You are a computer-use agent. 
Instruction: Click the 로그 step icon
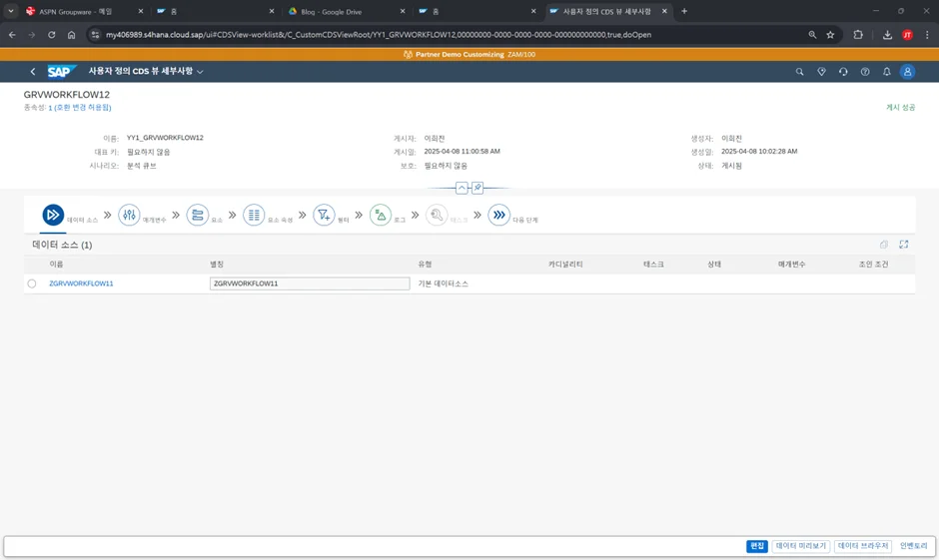[380, 215]
